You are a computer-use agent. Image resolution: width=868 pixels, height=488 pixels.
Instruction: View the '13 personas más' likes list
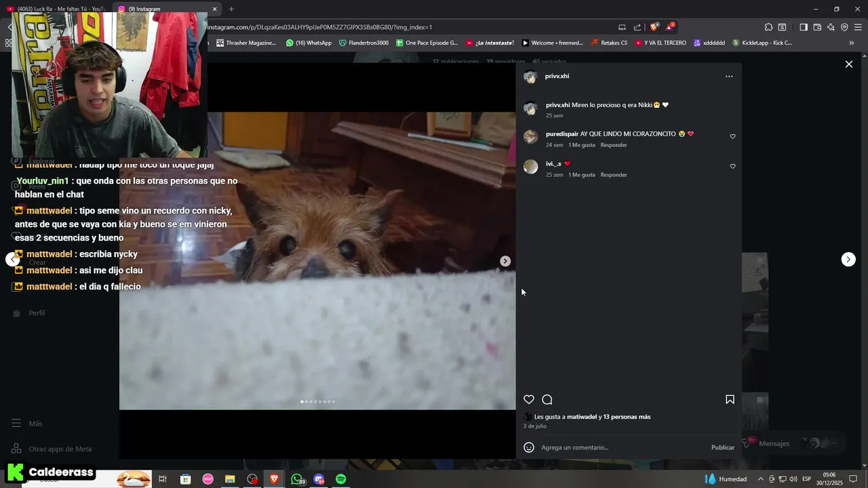click(x=627, y=417)
